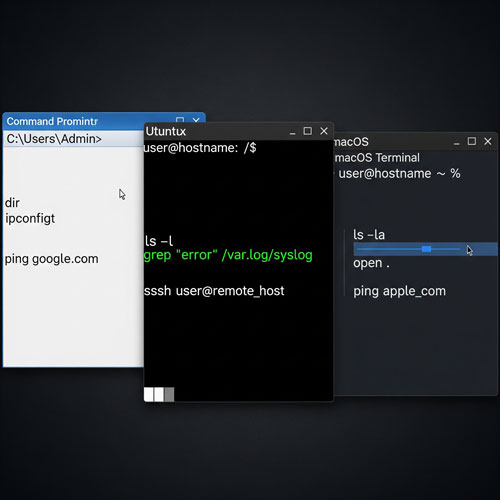Screen dimensions: 500x500
Task: Minimize the macOS terminal window
Action: point(457,143)
